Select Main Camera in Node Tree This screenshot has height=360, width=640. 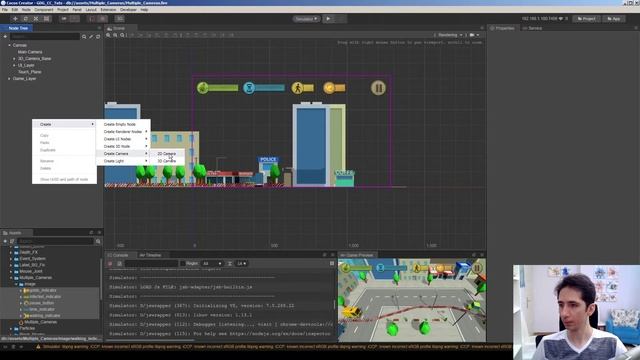30,52
